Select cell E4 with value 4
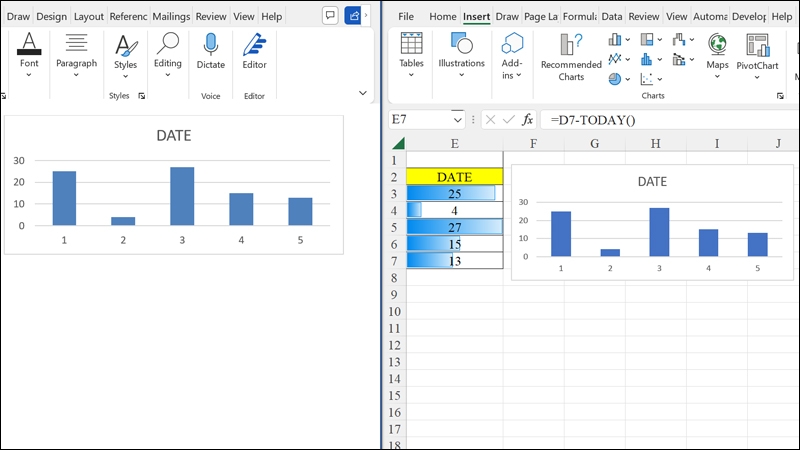The width and height of the screenshot is (800, 450). point(455,210)
